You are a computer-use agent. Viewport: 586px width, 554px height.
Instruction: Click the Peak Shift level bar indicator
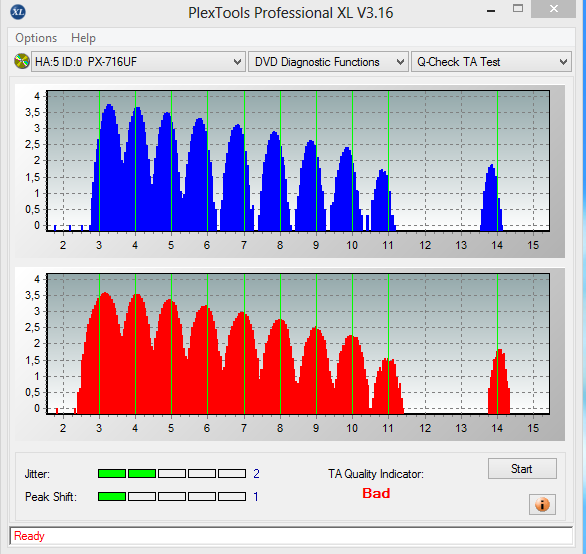coord(172,496)
